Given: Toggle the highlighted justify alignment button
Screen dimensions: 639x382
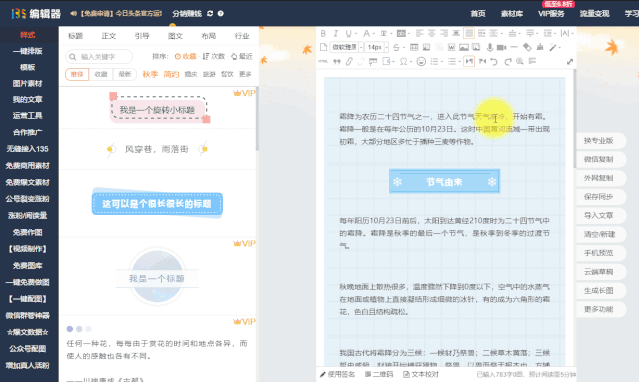Looking at the screenshot, I should (x=469, y=33).
